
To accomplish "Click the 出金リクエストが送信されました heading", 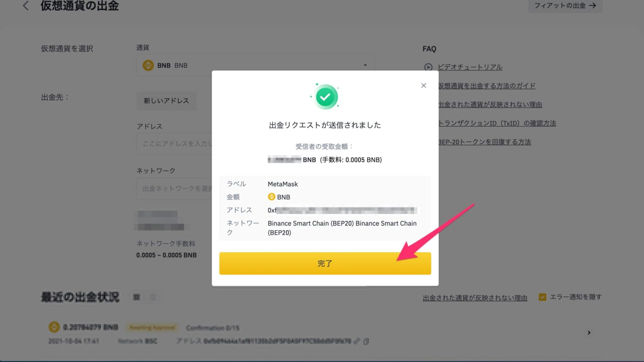I will (325, 125).
